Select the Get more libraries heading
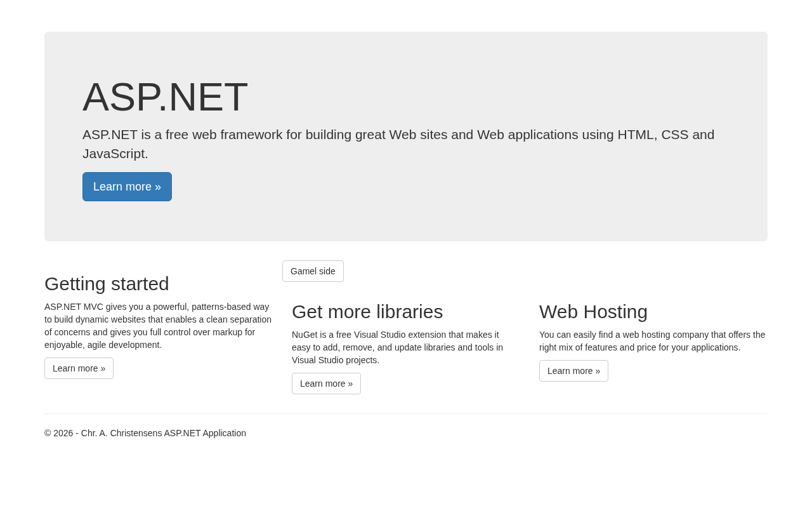This screenshot has height=508, width=812. point(367,312)
